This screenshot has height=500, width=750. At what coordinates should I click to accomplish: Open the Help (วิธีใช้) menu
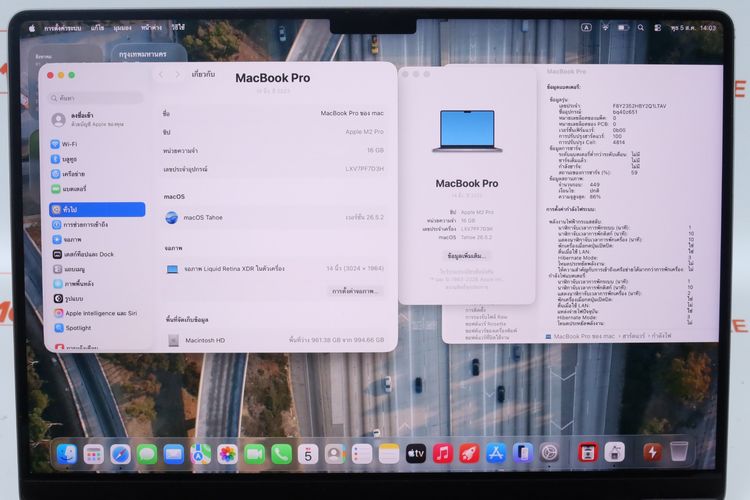coord(178,28)
